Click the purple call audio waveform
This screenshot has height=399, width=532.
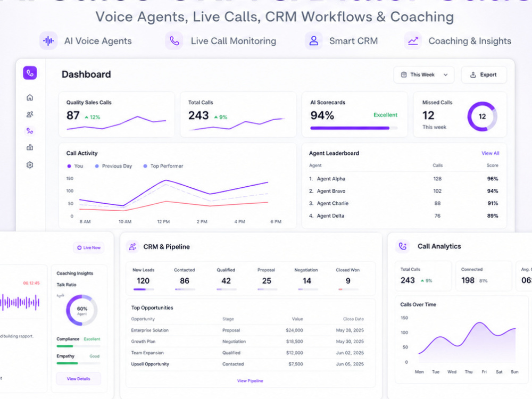20,302
